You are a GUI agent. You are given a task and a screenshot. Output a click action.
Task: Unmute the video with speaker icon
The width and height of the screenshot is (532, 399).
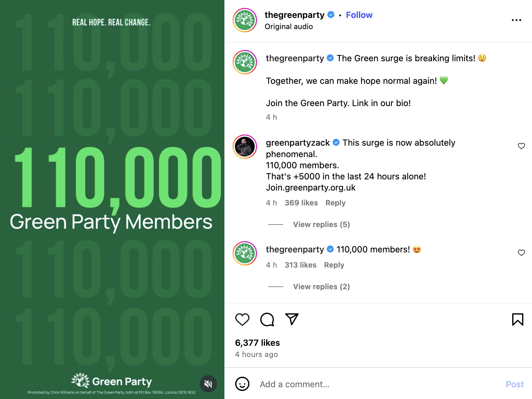[x=208, y=384]
